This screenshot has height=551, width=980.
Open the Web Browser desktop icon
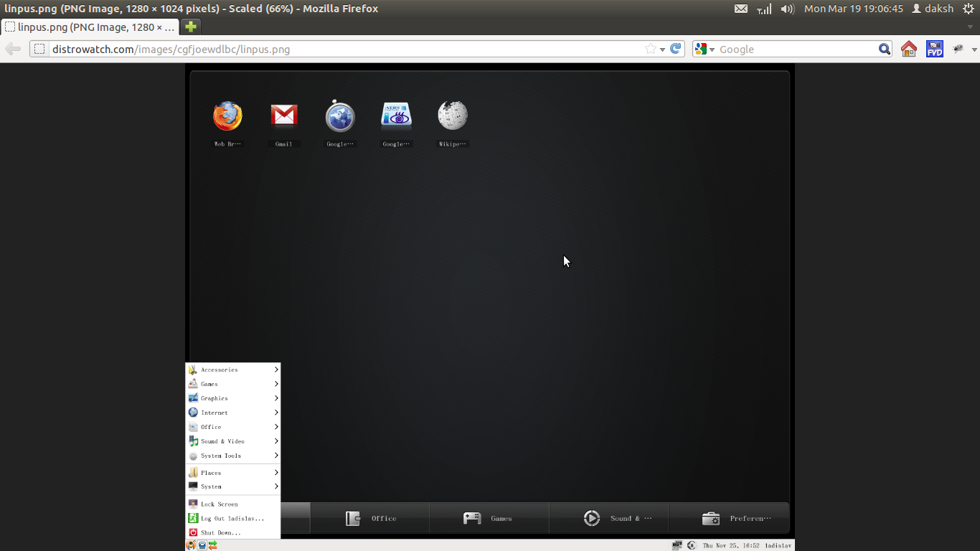(227, 115)
